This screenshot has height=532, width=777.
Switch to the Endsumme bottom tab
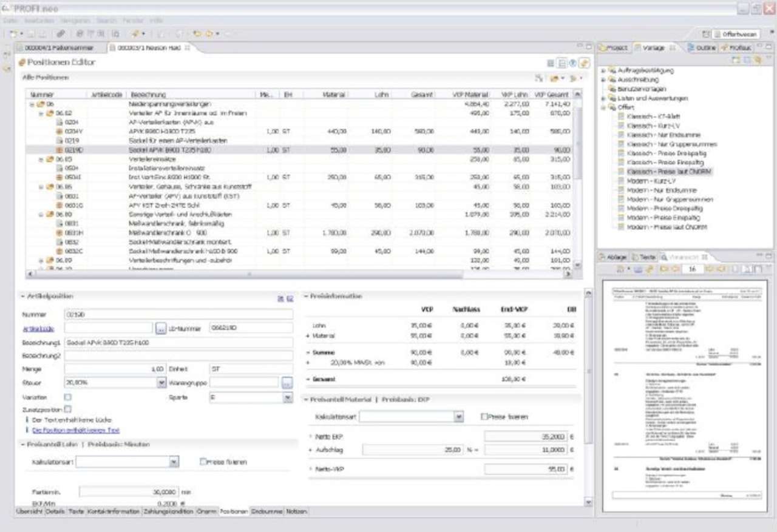tap(266, 512)
